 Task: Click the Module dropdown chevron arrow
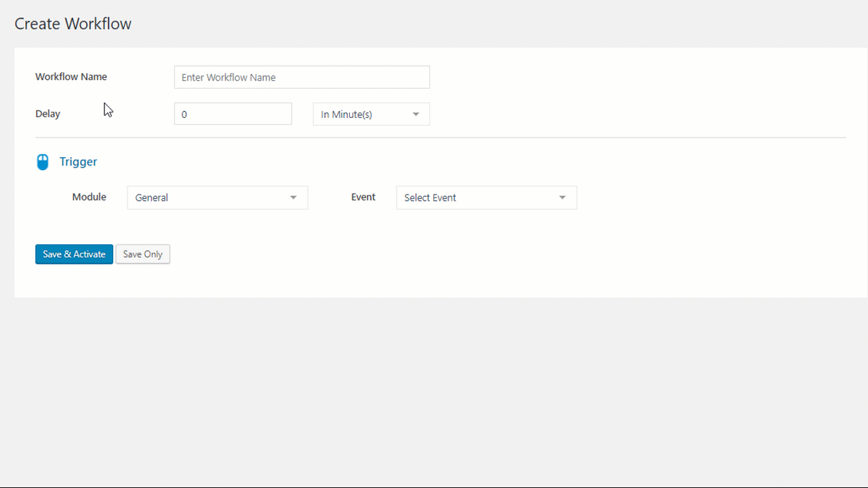(x=293, y=197)
